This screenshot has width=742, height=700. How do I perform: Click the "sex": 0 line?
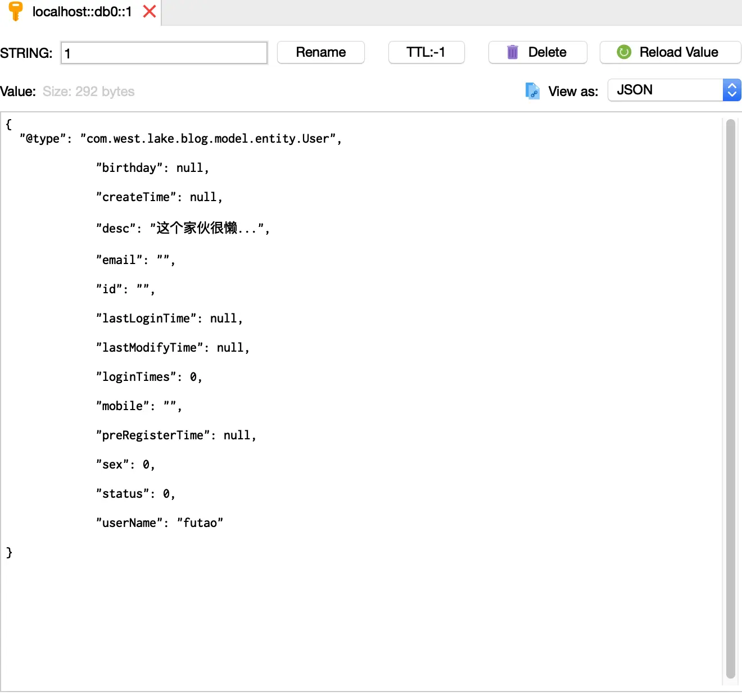[125, 465]
